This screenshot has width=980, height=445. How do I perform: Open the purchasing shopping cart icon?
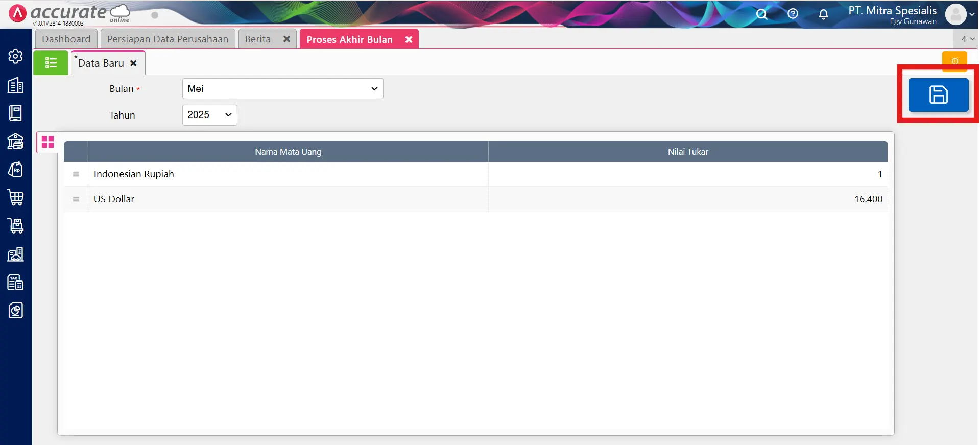pos(15,197)
